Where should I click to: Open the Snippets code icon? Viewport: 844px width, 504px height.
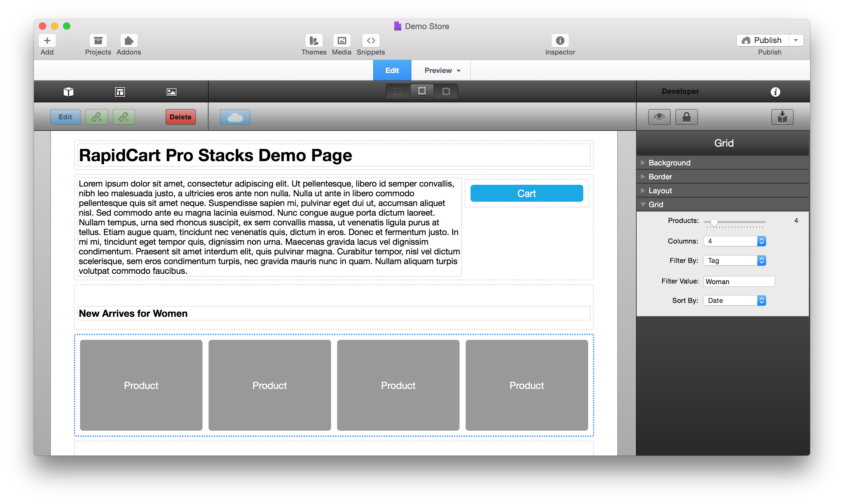pyautogui.click(x=370, y=41)
